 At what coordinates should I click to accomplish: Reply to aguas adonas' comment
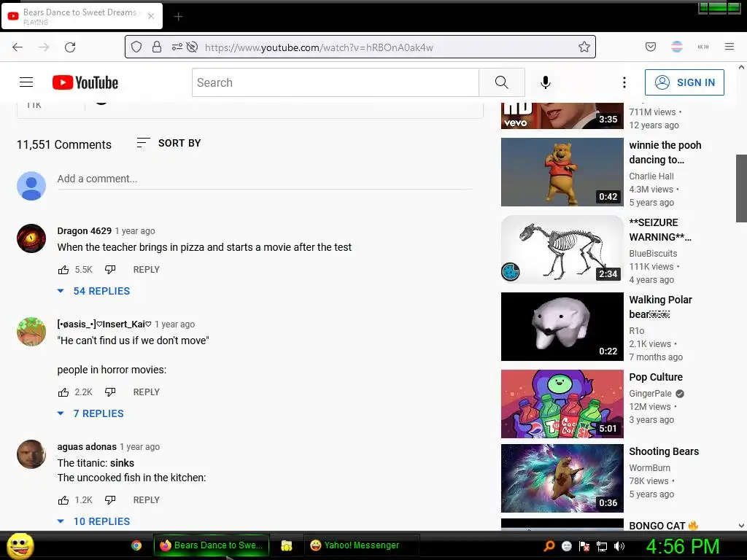tap(146, 500)
